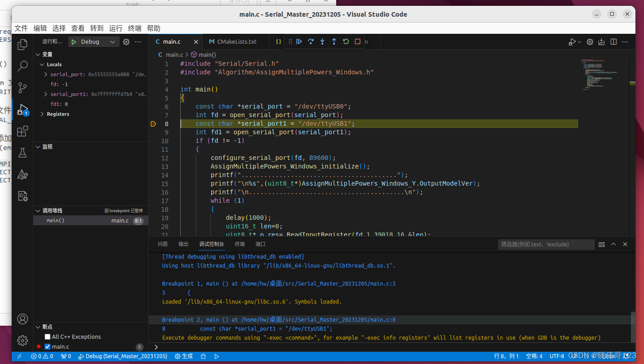Image resolution: width=644 pixels, height=364 pixels.
Task: Maximize the bottom panel size
Action: 613,244
